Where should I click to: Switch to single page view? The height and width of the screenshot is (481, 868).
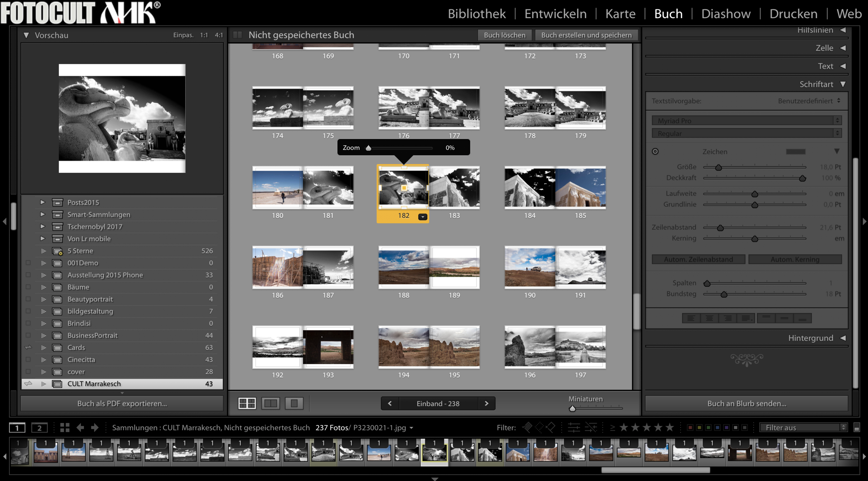[x=294, y=403]
